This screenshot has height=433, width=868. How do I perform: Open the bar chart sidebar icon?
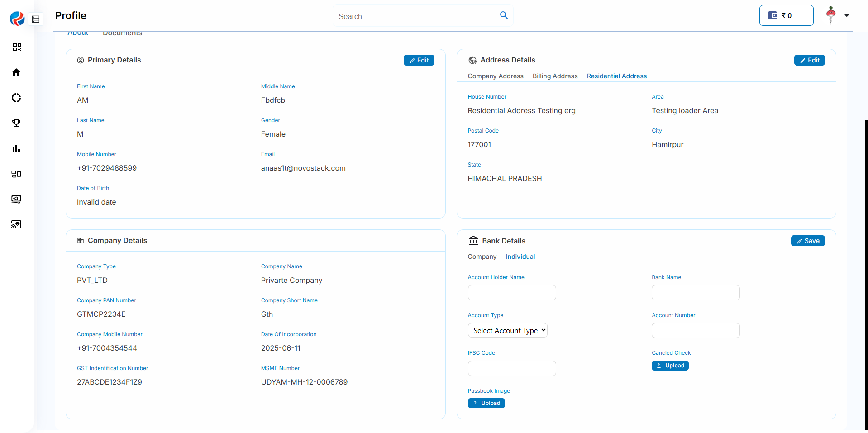(x=16, y=148)
